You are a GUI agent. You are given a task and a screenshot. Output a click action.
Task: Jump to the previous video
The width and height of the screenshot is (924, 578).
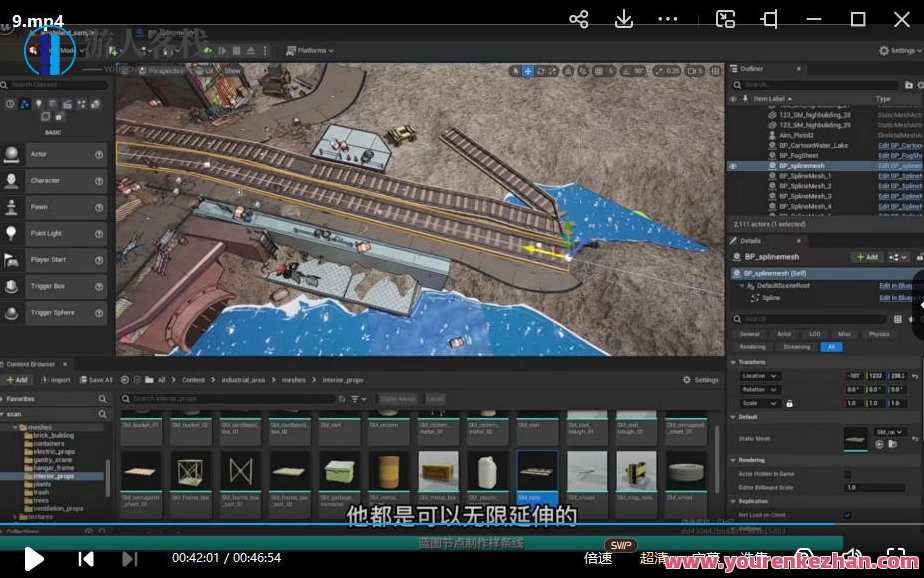pos(86,558)
